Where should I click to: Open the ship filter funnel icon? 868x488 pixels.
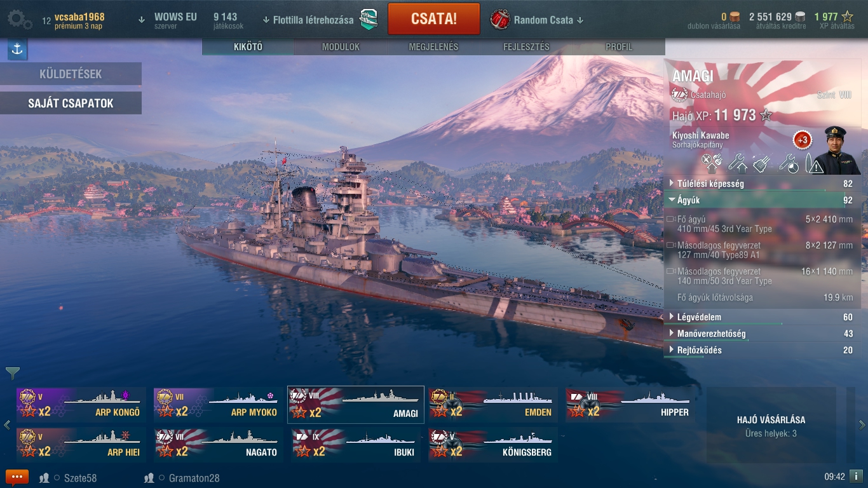pos(13,373)
